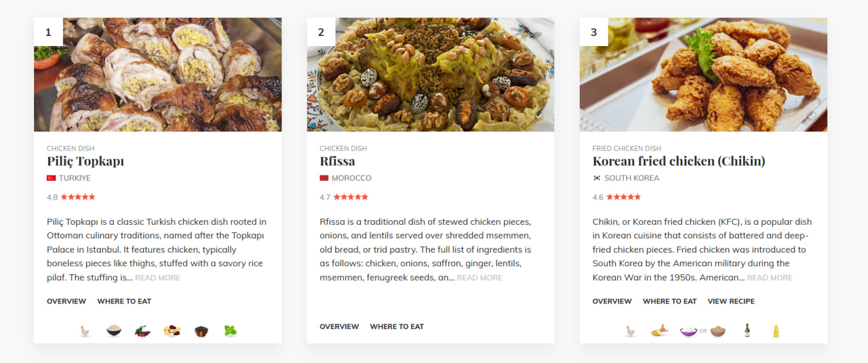Click the purple bowl of white starch icon
Screen dimensions: 868x363
688,331
